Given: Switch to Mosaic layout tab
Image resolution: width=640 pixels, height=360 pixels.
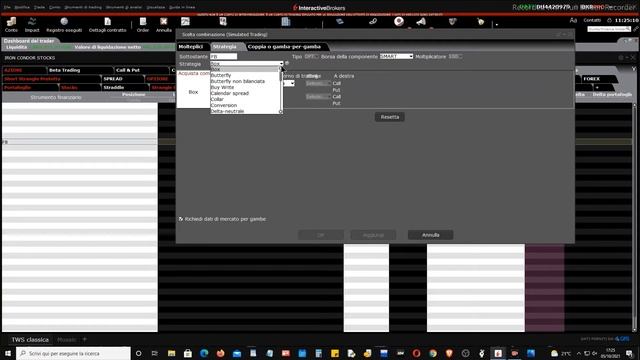Looking at the screenshot, I should 67,340.
